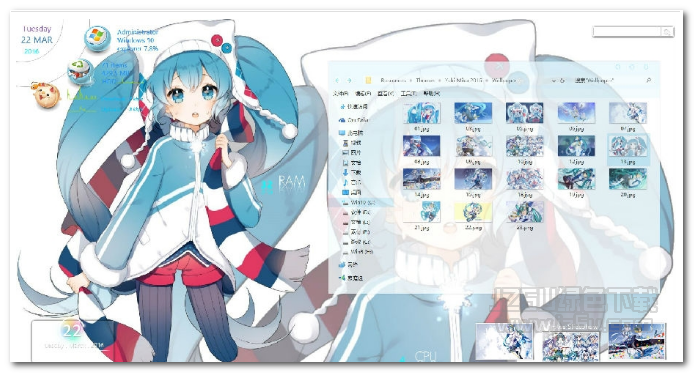This screenshot has height=373, width=694.
Task: Click the Wallpaper breadcrumb segment
Action: (505, 81)
